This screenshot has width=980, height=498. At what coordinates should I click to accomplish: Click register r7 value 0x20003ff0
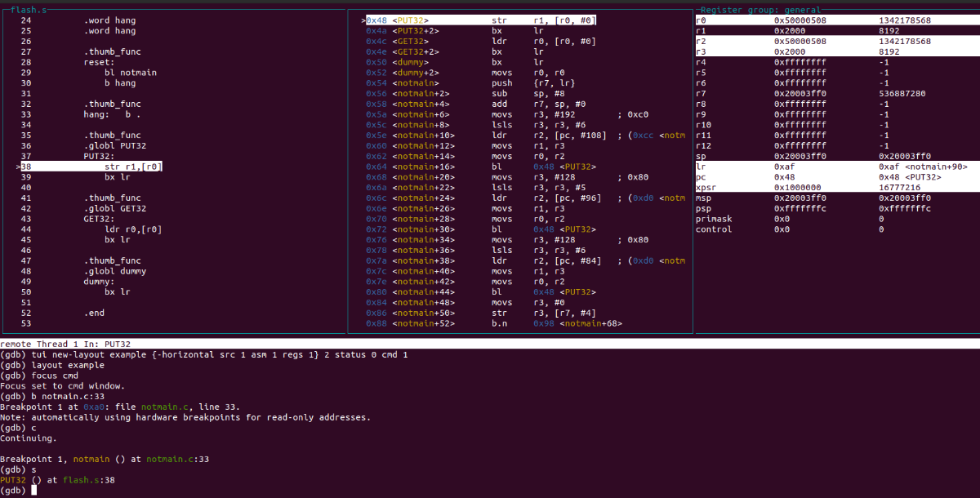[x=800, y=93]
